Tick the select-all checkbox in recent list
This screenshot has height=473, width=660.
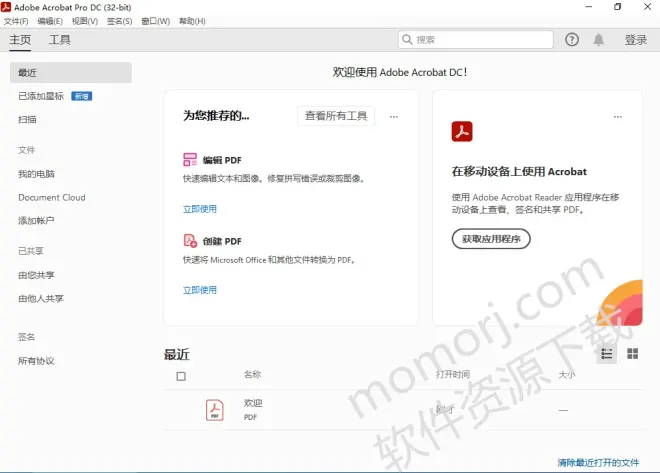click(181, 376)
